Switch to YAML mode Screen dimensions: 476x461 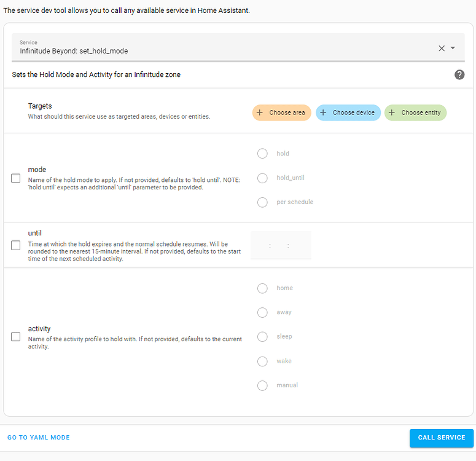39,438
